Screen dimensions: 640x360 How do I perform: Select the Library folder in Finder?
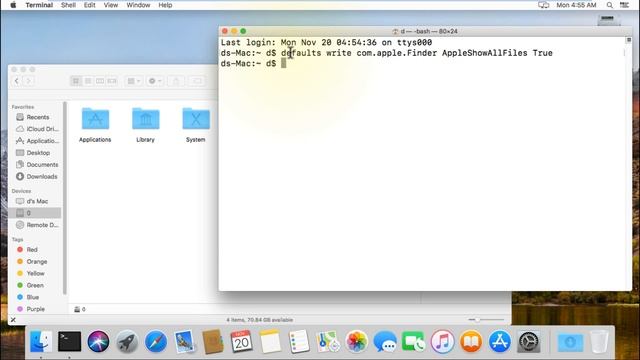pos(146,124)
